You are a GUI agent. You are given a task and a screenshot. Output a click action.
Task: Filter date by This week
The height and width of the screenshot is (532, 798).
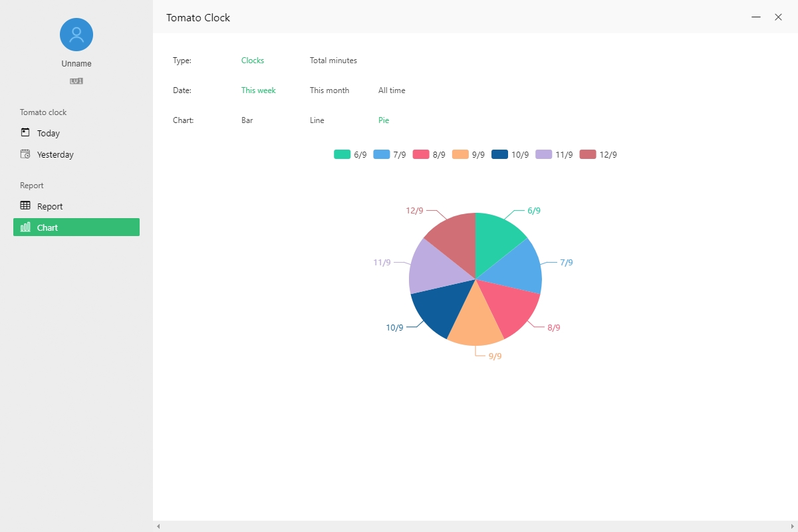[259, 90]
